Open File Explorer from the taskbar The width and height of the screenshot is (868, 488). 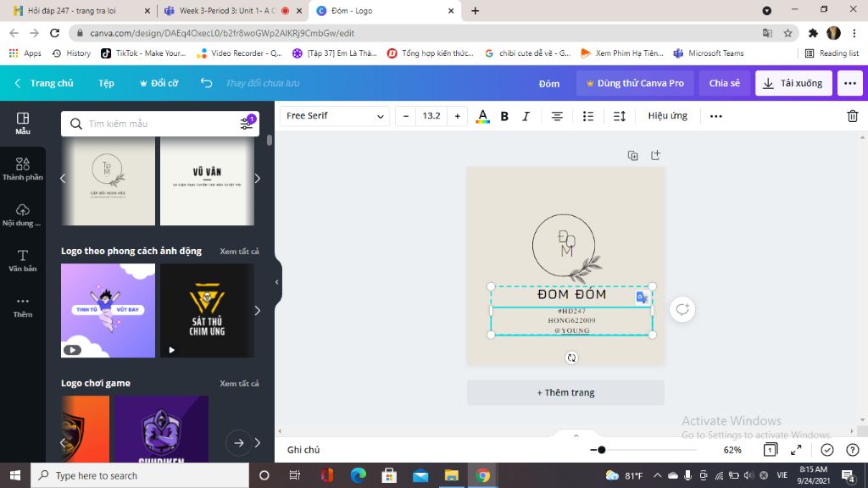[451, 475]
